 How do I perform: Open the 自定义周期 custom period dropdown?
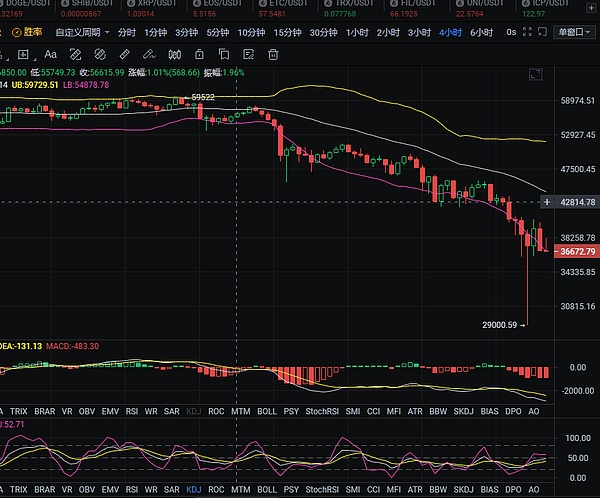coord(82,32)
